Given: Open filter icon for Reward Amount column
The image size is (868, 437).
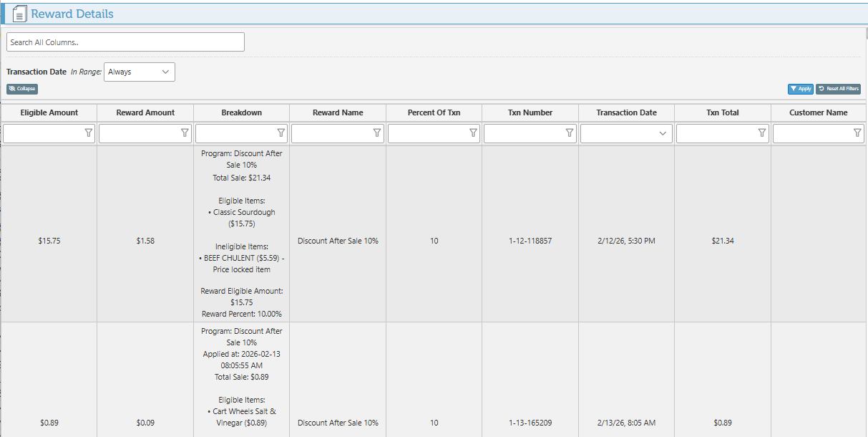Looking at the screenshot, I should [185, 133].
